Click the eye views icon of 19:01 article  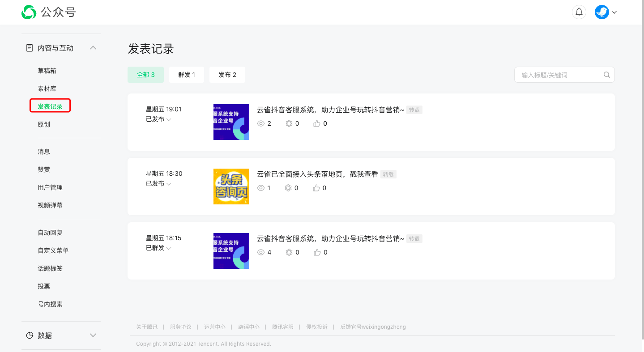click(261, 123)
